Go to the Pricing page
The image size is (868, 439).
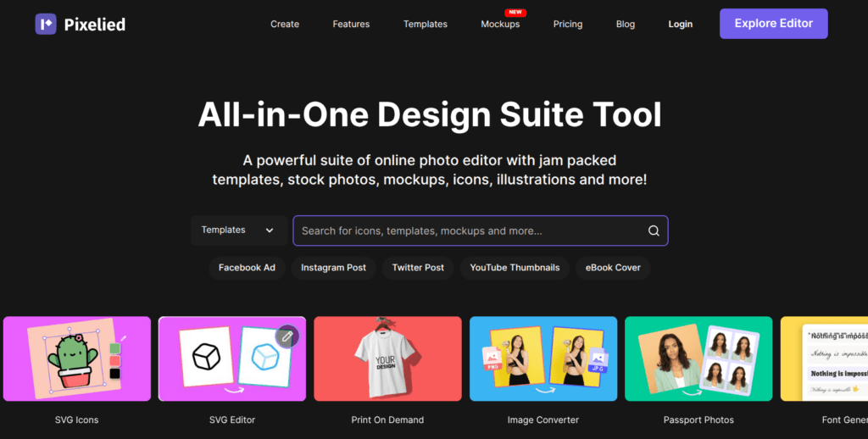tap(568, 24)
